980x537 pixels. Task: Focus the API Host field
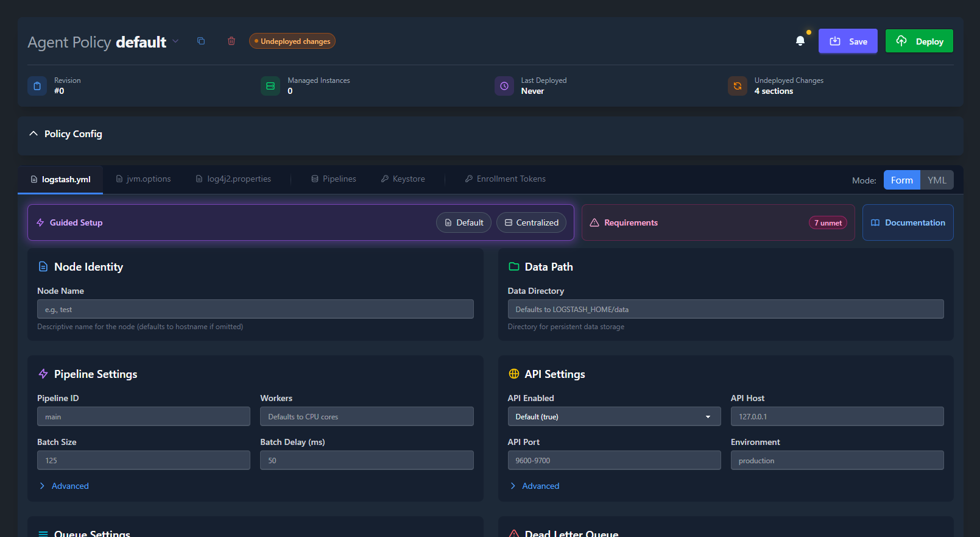(x=837, y=416)
